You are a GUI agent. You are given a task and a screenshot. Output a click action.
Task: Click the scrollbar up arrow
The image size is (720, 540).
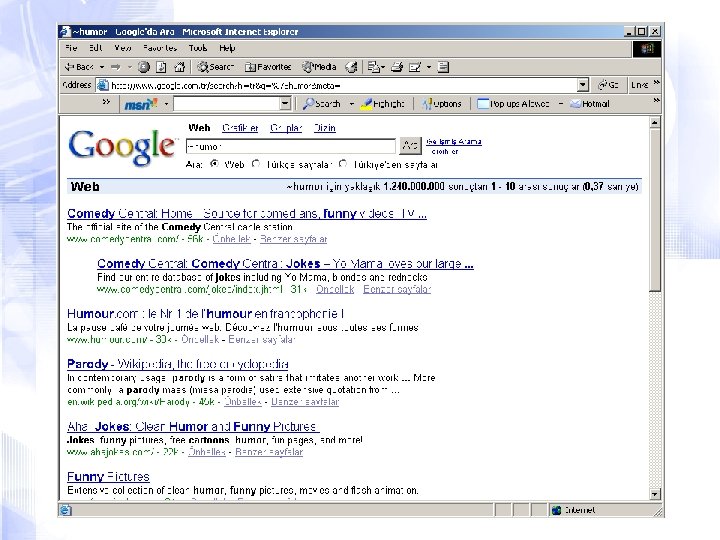pos(655,123)
